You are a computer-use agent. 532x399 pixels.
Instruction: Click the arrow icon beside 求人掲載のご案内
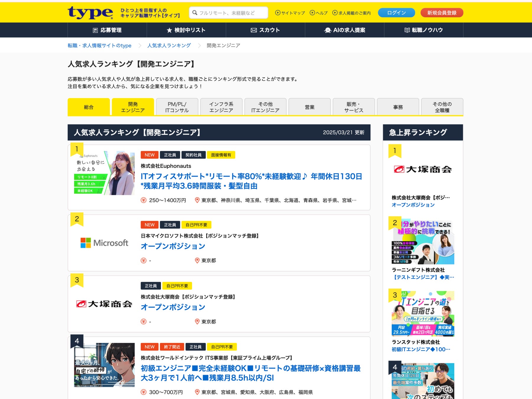335,13
